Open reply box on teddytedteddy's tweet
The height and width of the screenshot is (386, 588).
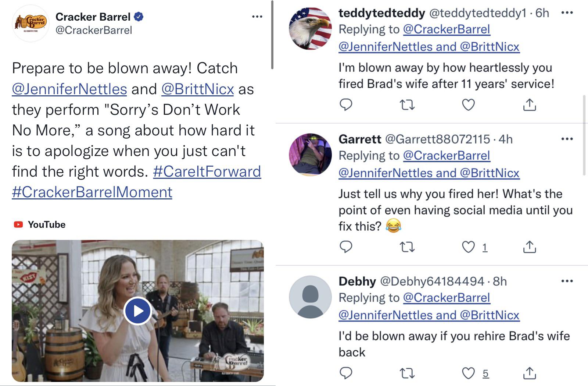pyautogui.click(x=346, y=106)
